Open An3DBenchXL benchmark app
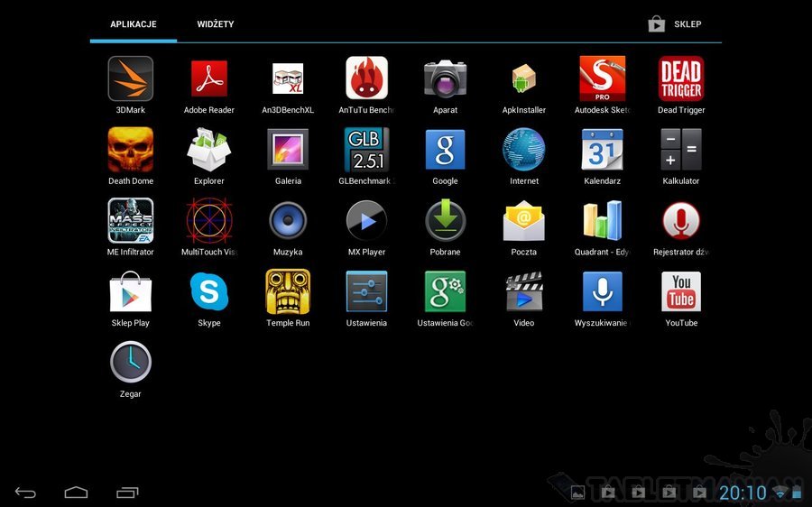The width and height of the screenshot is (812, 507). pos(288,78)
